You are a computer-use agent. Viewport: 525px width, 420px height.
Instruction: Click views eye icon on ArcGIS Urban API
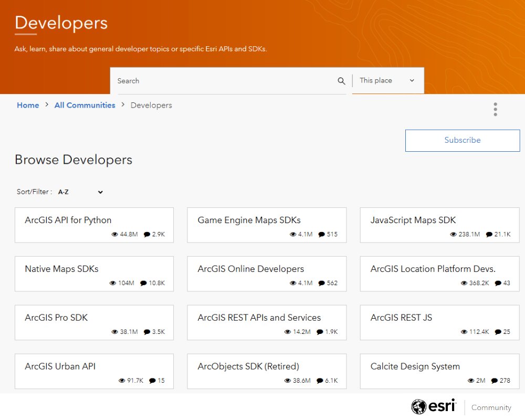(x=122, y=381)
